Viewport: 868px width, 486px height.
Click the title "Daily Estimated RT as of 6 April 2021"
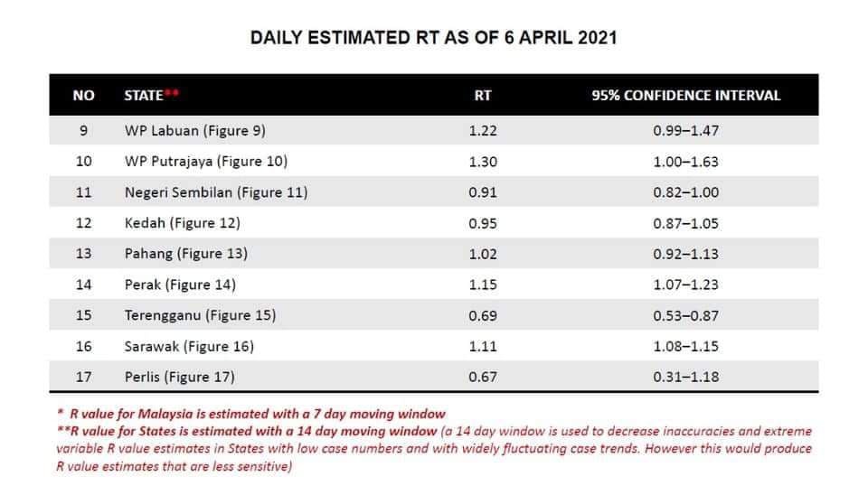434,39
